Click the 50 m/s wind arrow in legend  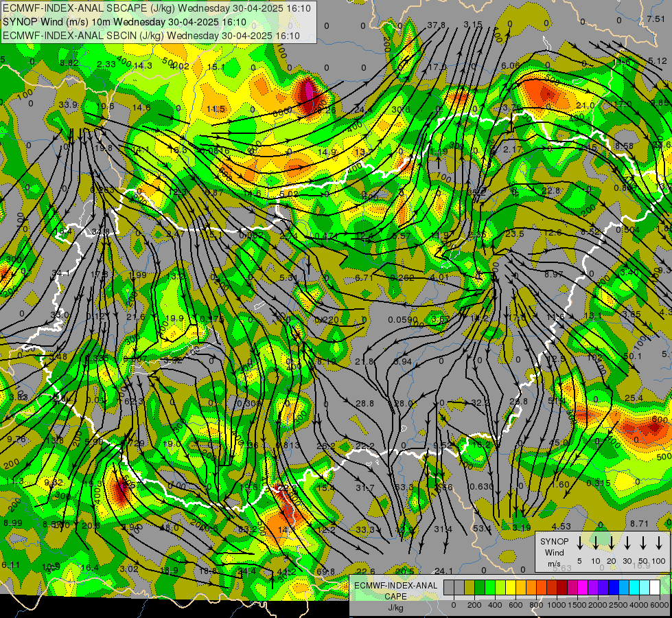pyautogui.click(x=643, y=543)
